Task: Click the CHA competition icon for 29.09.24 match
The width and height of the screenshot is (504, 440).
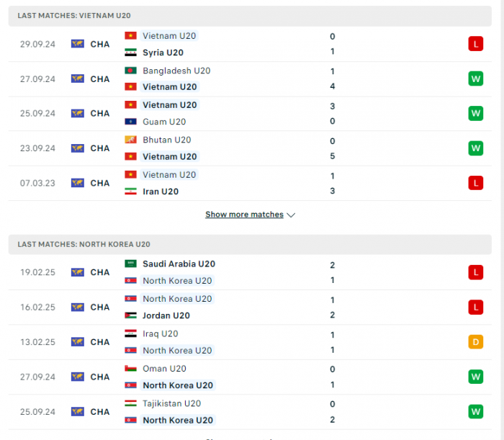Action: click(78, 44)
